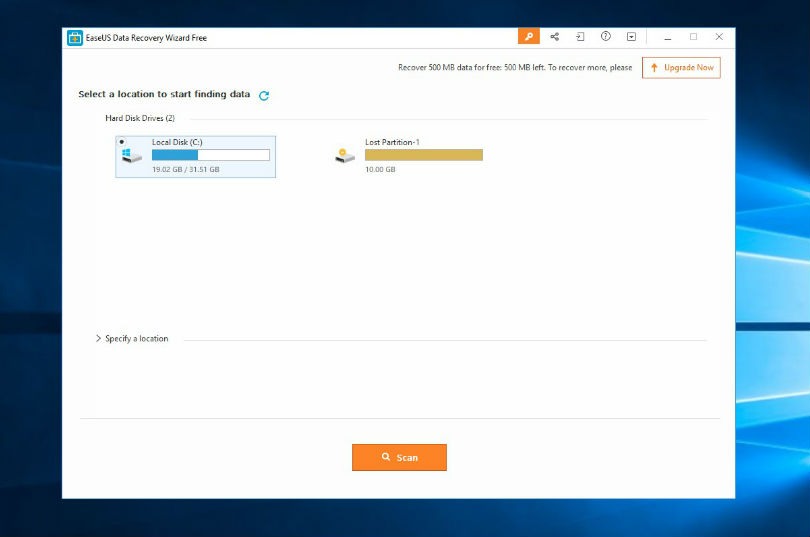810x537 pixels.
Task: Click the Lost Partition-1 drive icon
Action: 345,155
